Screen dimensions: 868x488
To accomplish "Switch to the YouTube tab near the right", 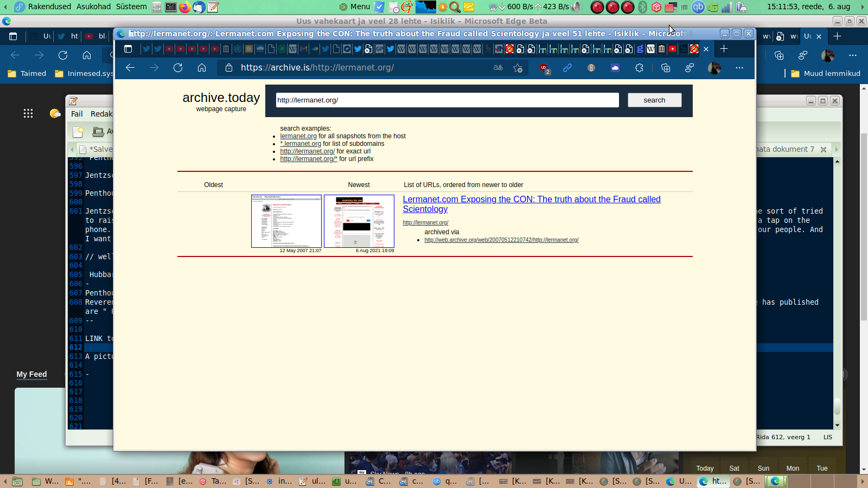I will coord(673,49).
